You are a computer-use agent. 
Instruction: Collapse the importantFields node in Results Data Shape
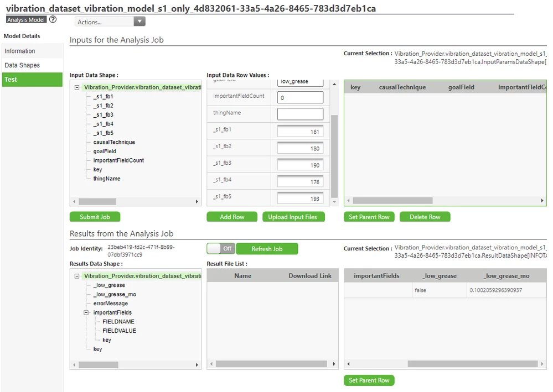coord(86,312)
